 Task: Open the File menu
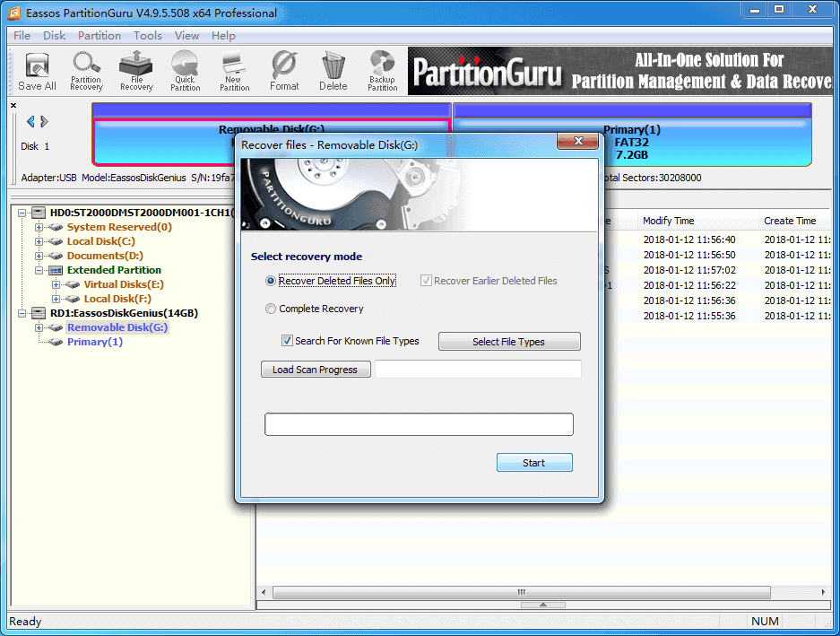click(x=22, y=35)
